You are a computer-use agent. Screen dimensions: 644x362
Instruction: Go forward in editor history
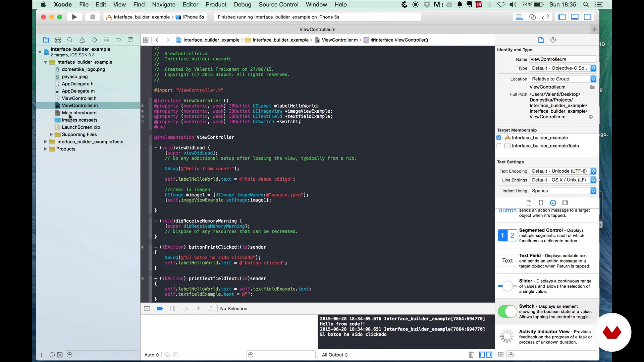pos(168,40)
